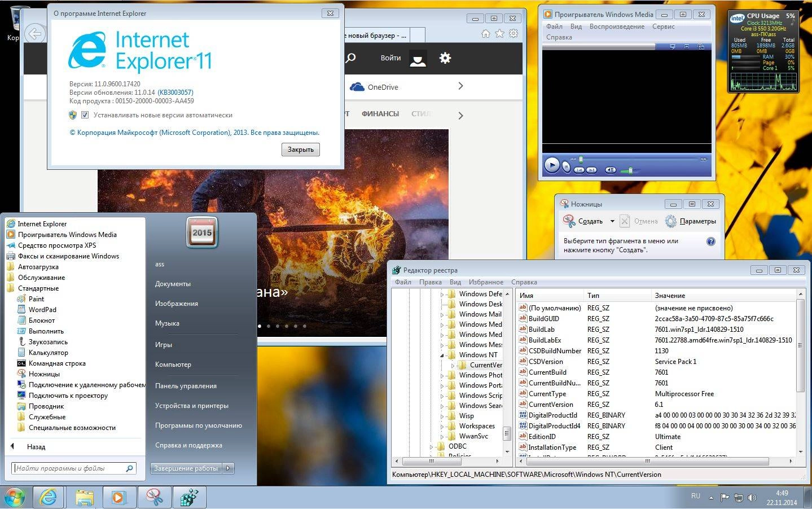Open Проводник from the Start menu
The image size is (812, 509).
(46, 406)
